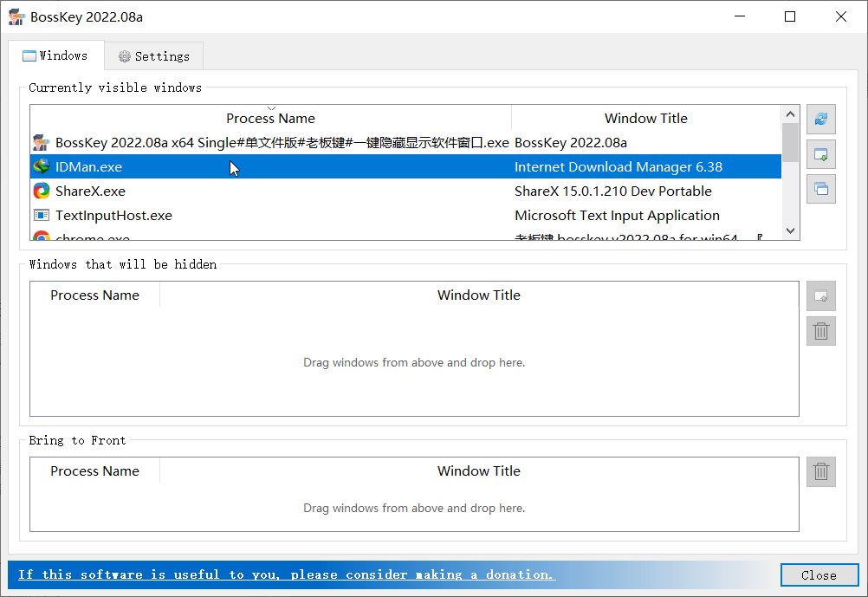868x597 pixels.
Task: Click the TextInputHost.exe process icon
Action: [41, 216]
